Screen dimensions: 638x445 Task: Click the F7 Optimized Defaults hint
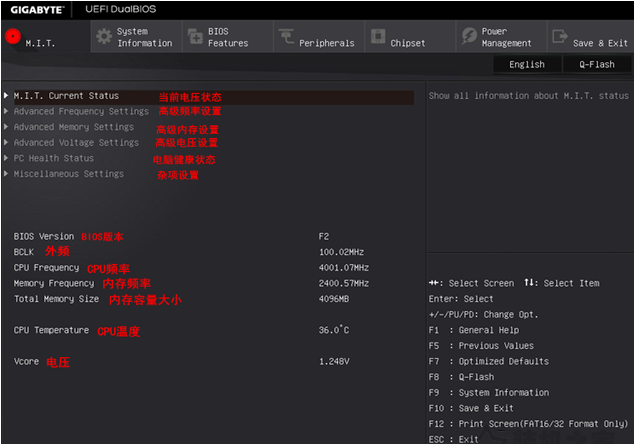point(489,361)
